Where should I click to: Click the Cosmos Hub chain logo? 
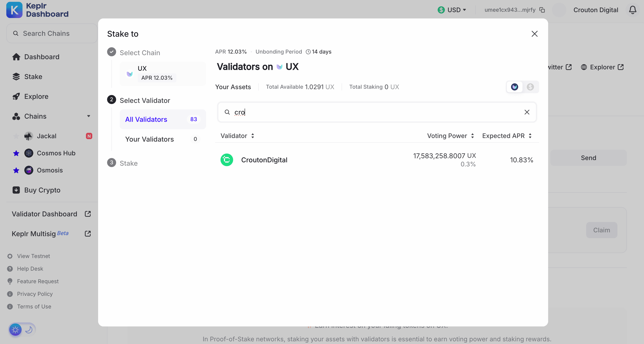(x=29, y=153)
